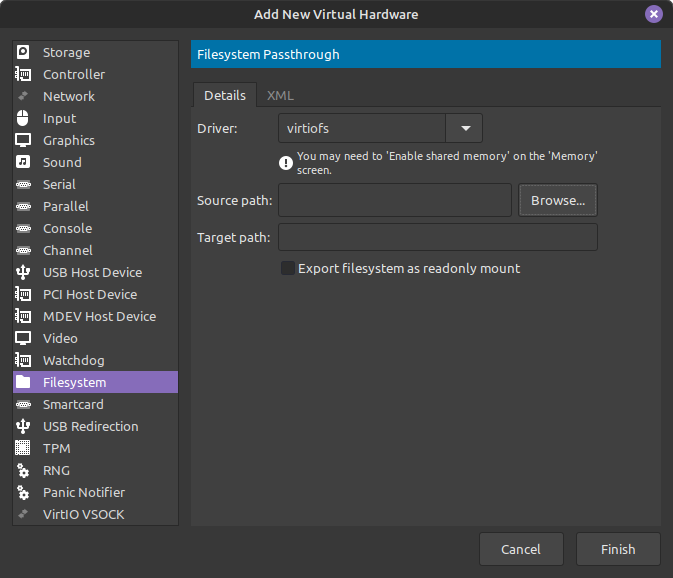
Task: Open the Driver dropdown arrow
Action: point(465,128)
